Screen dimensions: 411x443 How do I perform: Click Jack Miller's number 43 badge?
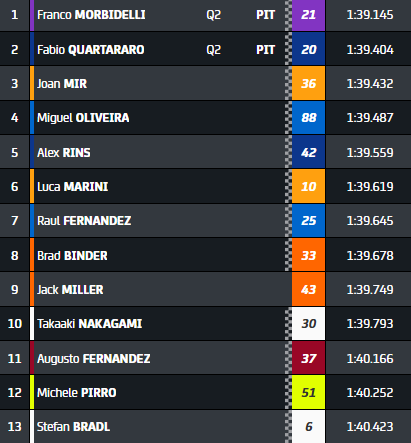pos(308,289)
